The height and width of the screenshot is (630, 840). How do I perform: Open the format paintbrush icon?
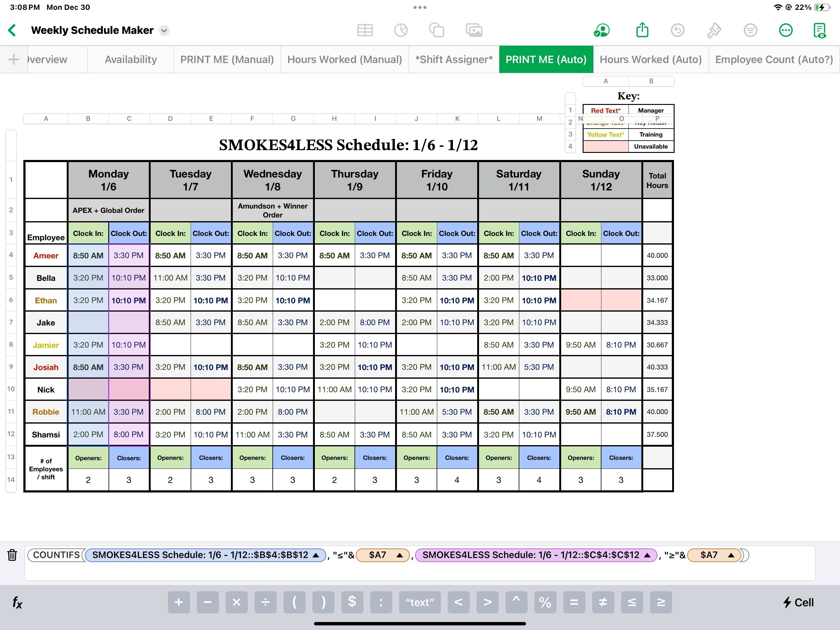point(714,30)
